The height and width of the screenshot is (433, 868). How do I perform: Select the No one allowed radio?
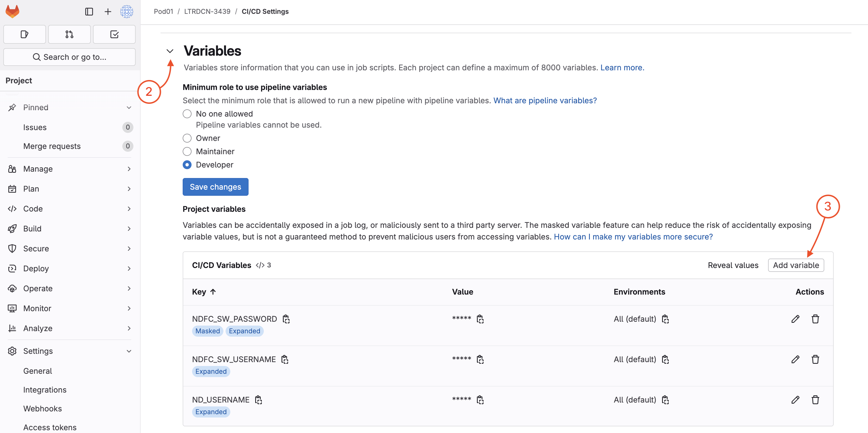pos(187,114)
